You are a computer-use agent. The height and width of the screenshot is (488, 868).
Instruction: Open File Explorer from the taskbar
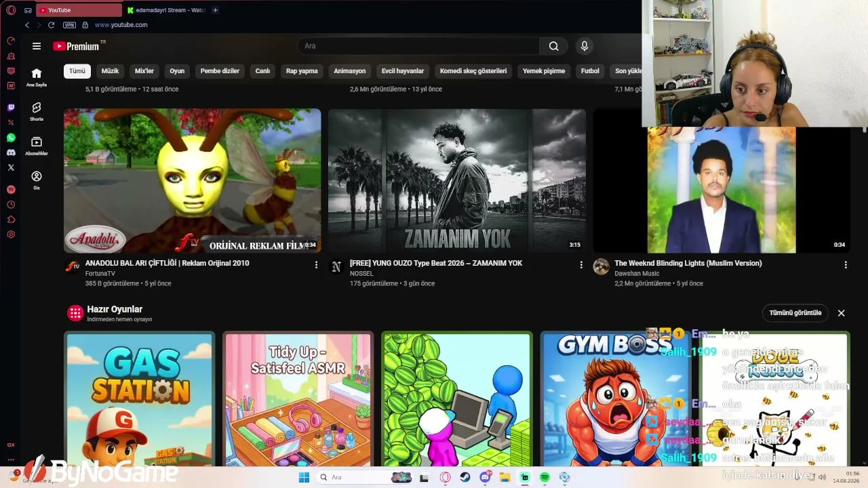pyautogui.click(x=505, y=477)
